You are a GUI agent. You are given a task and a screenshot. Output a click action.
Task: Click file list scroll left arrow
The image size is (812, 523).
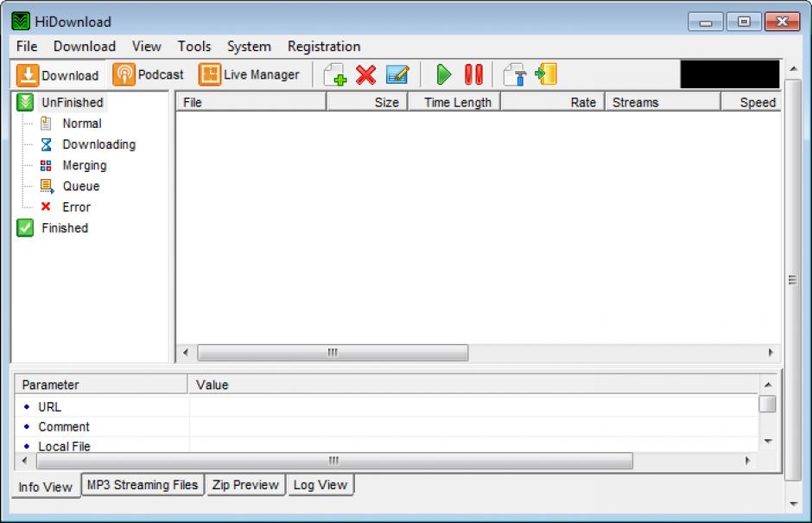[x=186, y=353]
